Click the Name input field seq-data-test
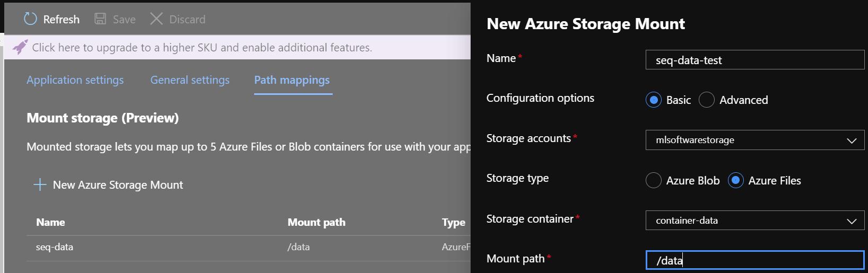The width and height of the screenshot is (868, 273). [x=755, y=60]
